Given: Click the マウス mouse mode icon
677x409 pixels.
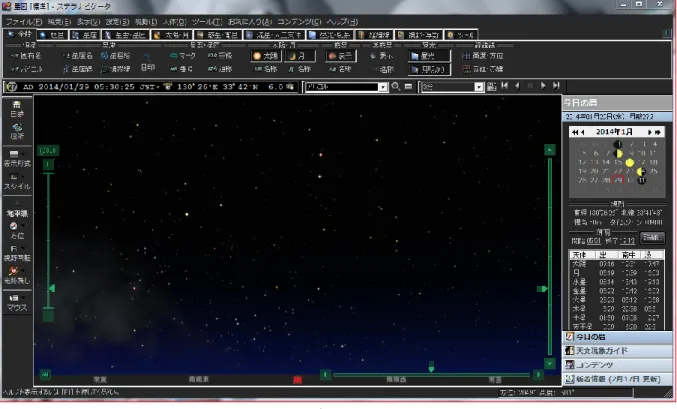Looking at the screenshot, I should tap(17, 303).
